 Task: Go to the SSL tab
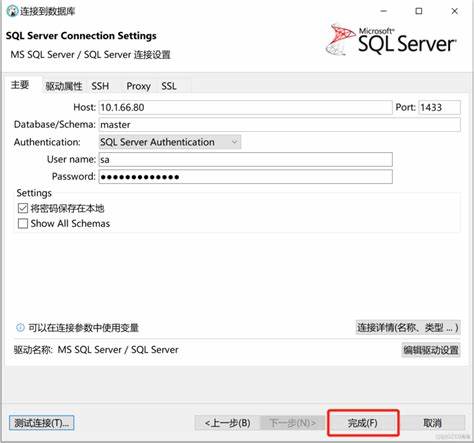click(x=169, y=86)
